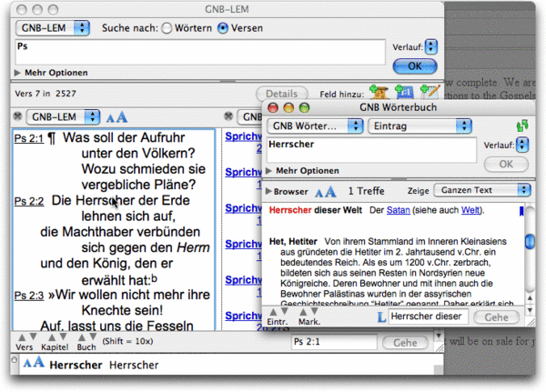Go to previous verse with Vers up arrow

[x=22, y=337]
